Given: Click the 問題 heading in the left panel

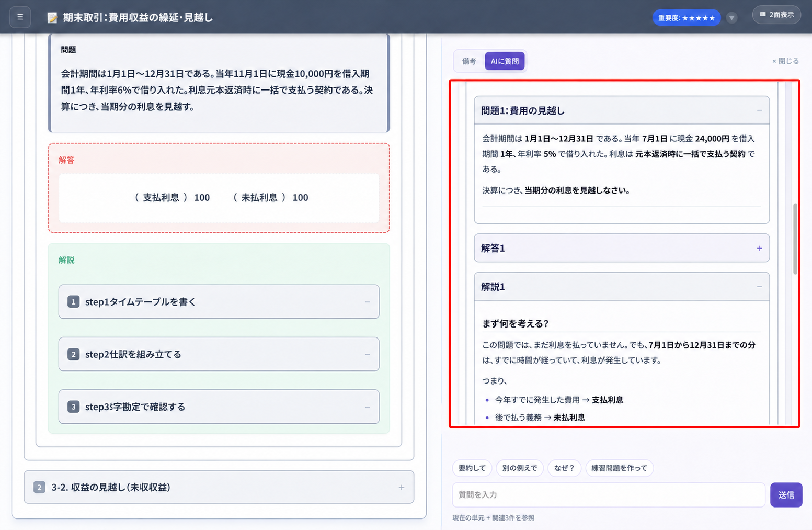Looking at the screenshot, I should 68,50.
